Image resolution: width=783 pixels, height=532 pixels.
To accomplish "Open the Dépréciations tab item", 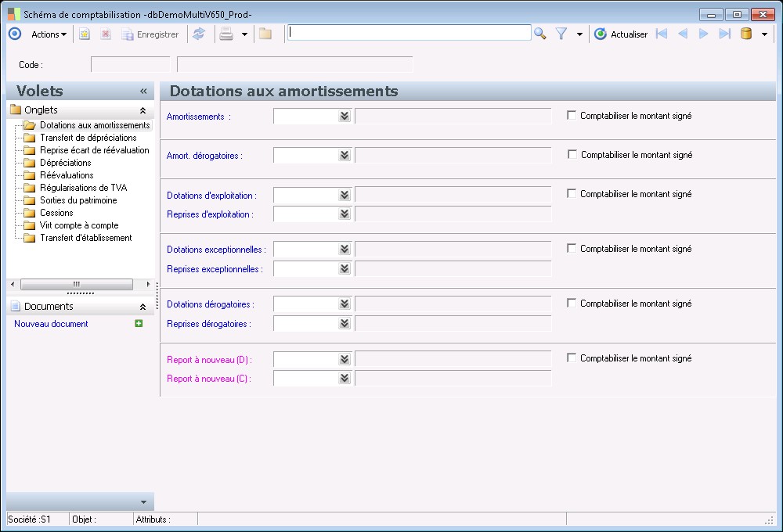I will 66,163.
